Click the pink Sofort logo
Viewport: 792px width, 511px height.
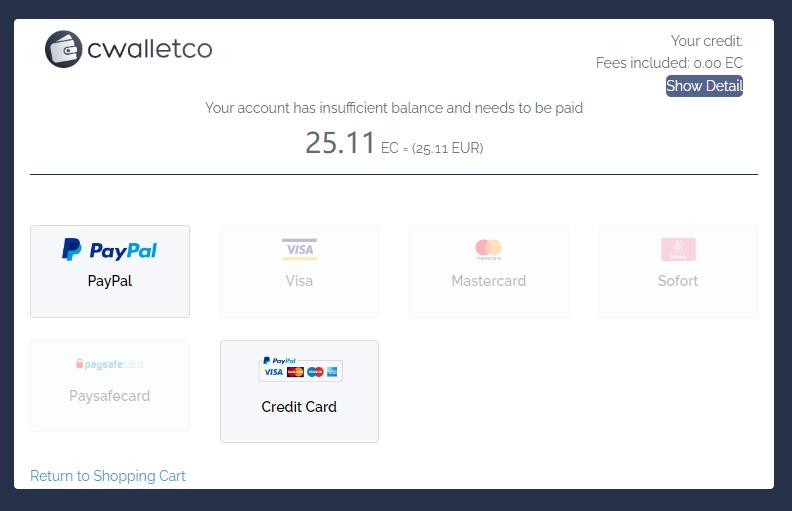[x=678, y=249]
